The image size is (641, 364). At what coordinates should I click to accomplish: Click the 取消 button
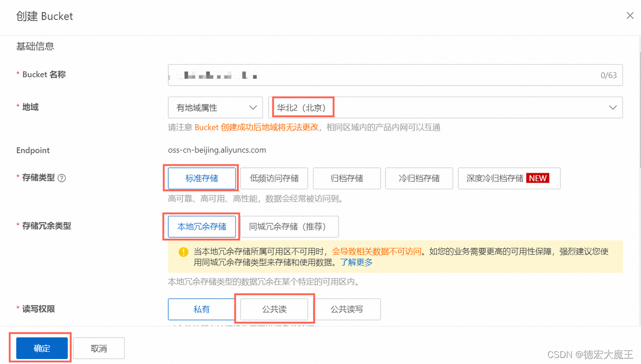[99, 348]
